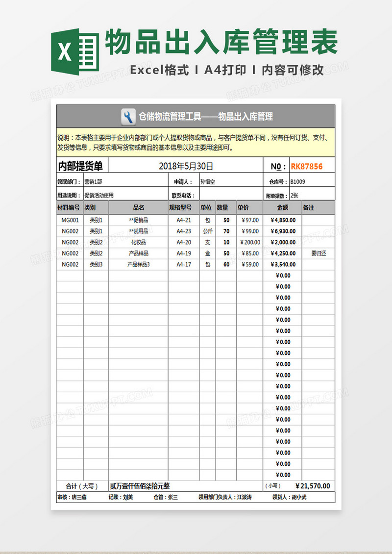Select warehouse keeper entry 仓管：张三
Image resolution: width=392 pixels, height=554 pixels.
click(166, 497)
